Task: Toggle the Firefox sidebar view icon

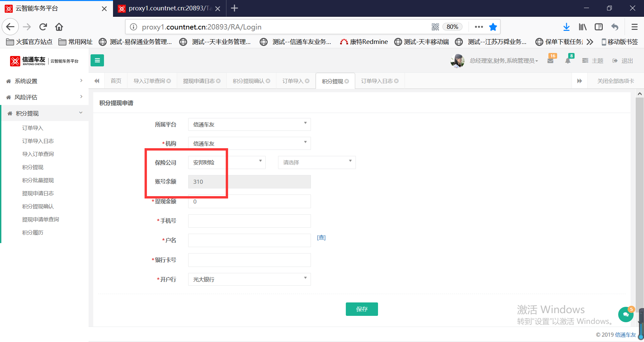Action: [x=599, y=27]
